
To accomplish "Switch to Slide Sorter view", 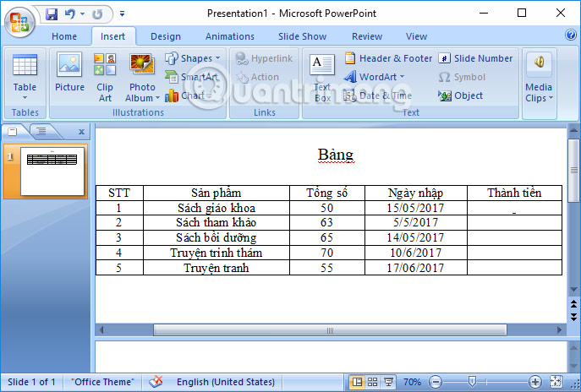I will (373, 382).
